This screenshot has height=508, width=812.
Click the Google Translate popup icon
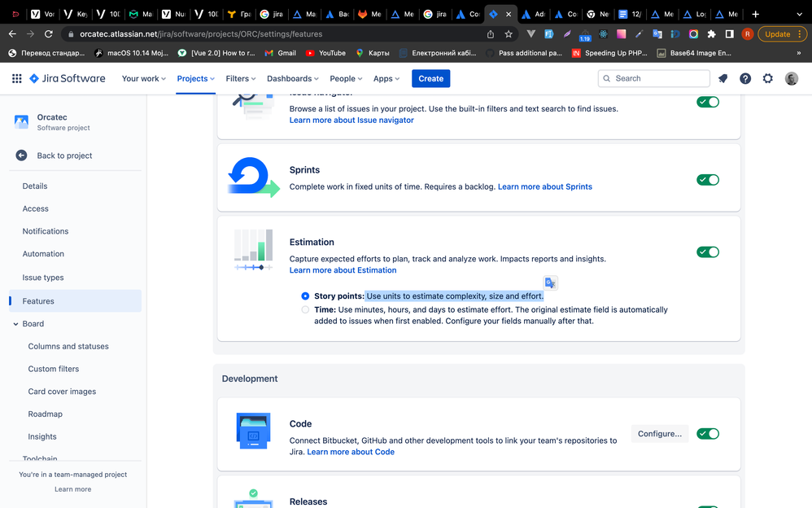(x=551, y=282)
